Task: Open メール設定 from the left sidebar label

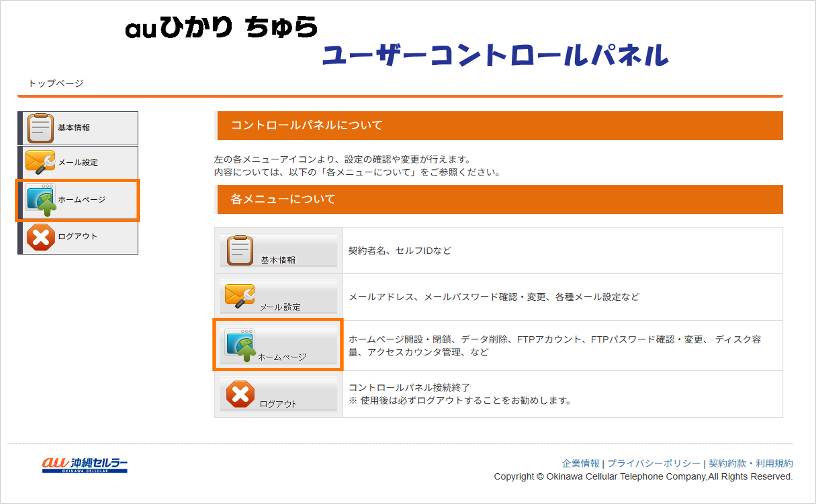Action: point(78,162)
